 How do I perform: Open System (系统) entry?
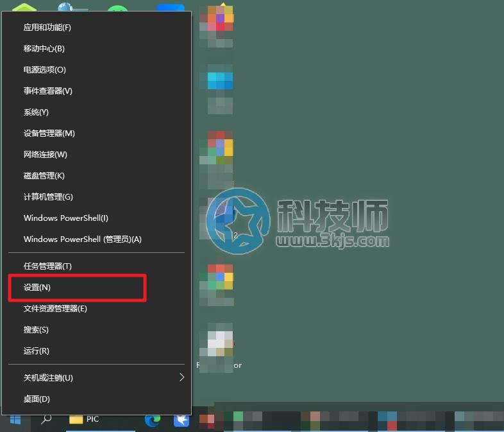click(96, 112)
